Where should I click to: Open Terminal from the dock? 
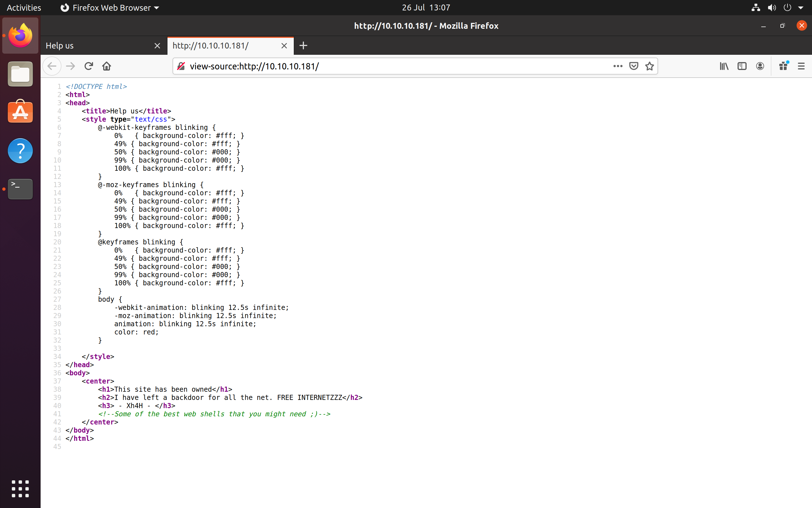click(x=21, y=189)
